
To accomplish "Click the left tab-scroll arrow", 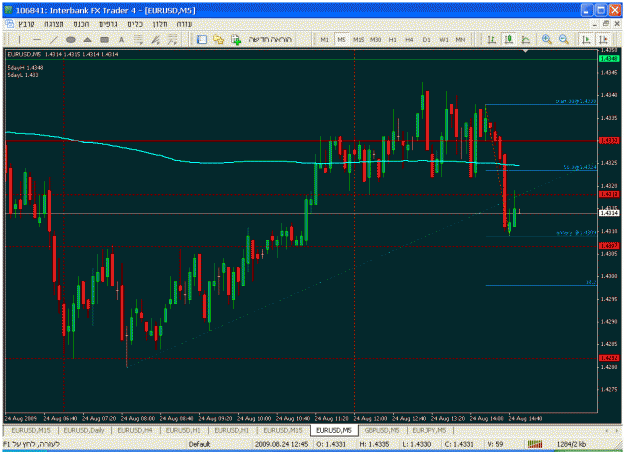I will 606,430.
